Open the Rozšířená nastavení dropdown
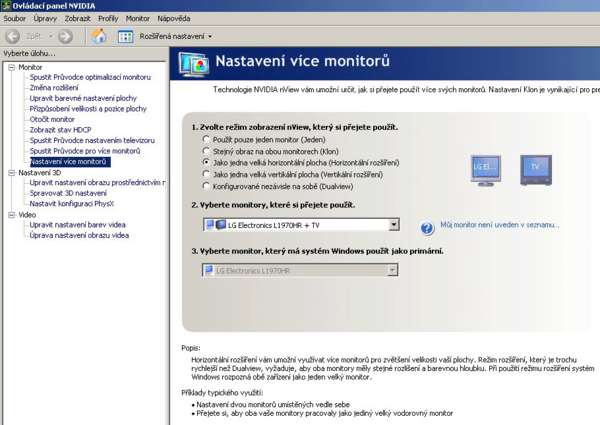This screenshot has height=425, width=600. coord(176,36)
